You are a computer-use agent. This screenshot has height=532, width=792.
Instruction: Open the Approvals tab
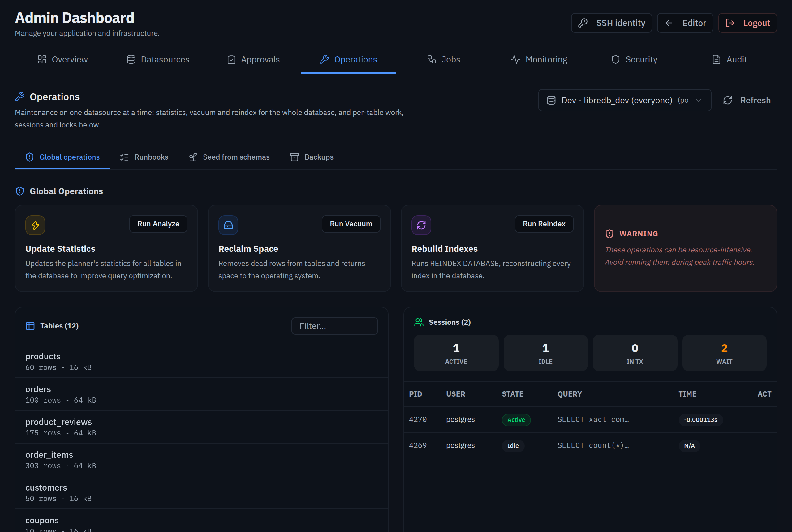tap(253, 59)
